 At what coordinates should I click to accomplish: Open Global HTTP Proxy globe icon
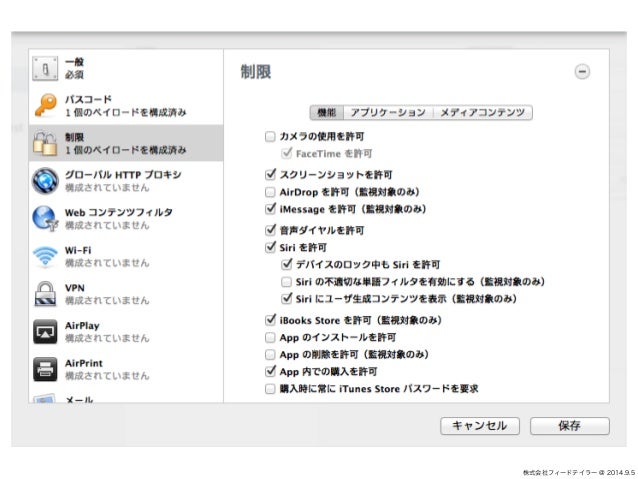[45, 181]
